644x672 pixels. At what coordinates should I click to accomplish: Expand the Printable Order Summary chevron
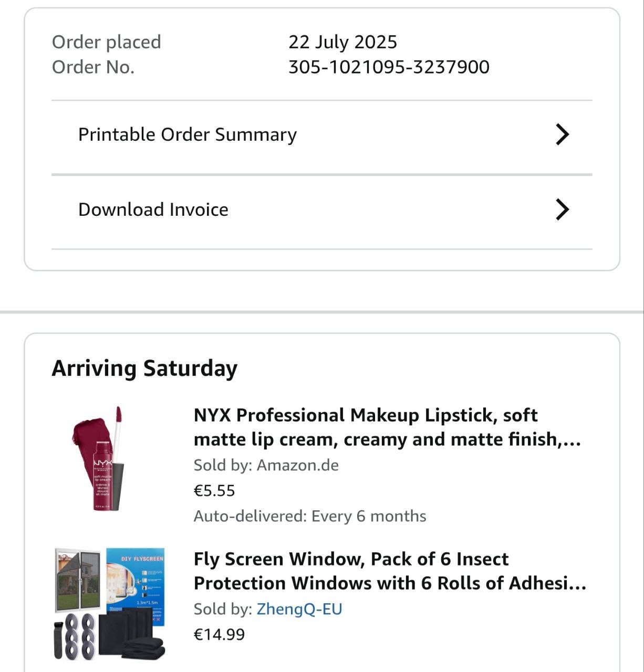coord(562,134)
